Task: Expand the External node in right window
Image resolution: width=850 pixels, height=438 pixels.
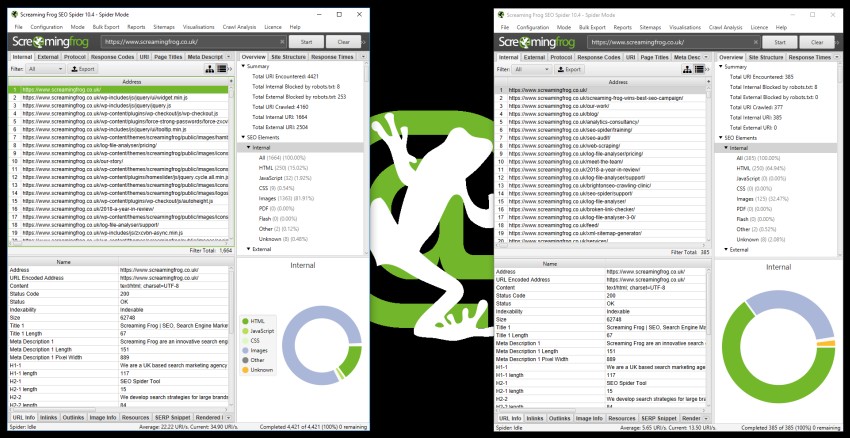Action: (726, 249)
